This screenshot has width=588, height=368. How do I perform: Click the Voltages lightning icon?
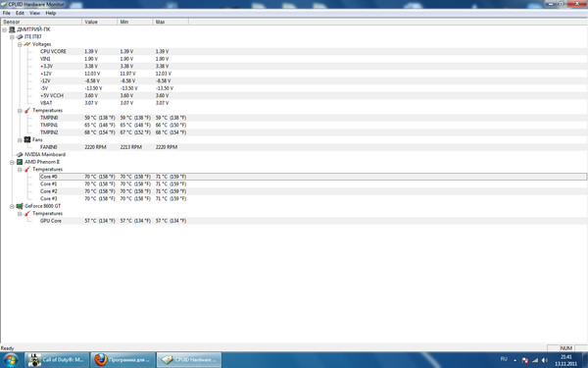point(27,44)
